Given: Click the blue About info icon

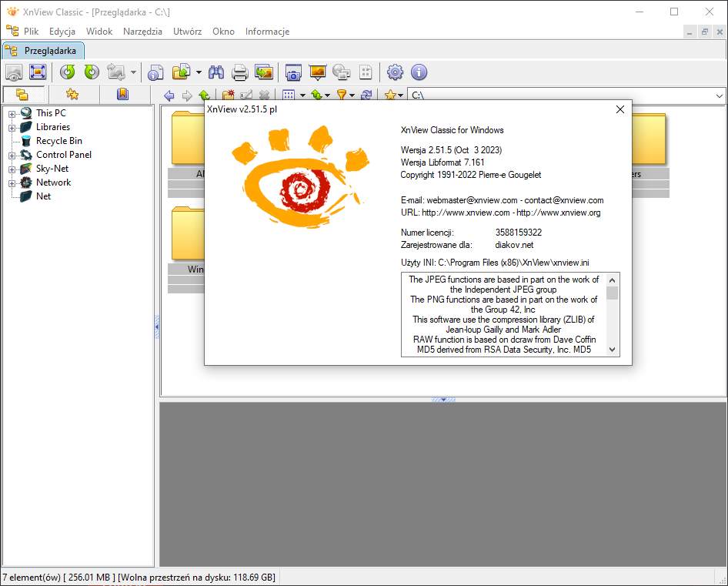Looking at the screenshot, I should [x=419, y=72].
